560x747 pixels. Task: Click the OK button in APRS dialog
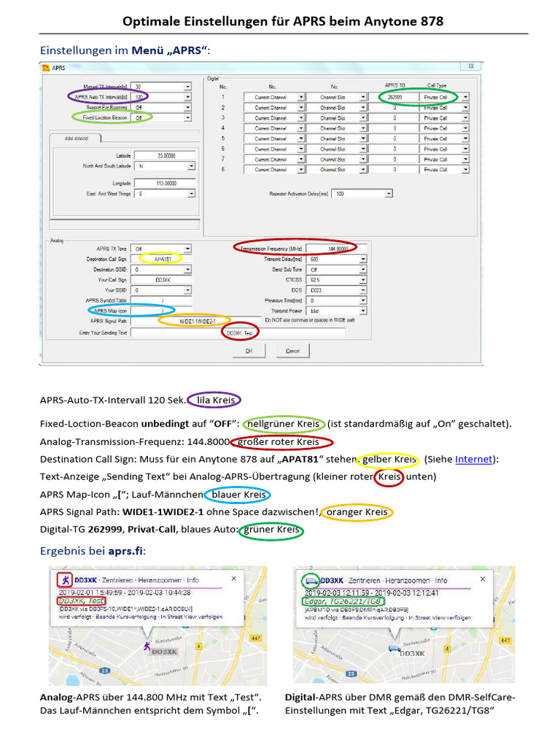(x=249, y=351)
